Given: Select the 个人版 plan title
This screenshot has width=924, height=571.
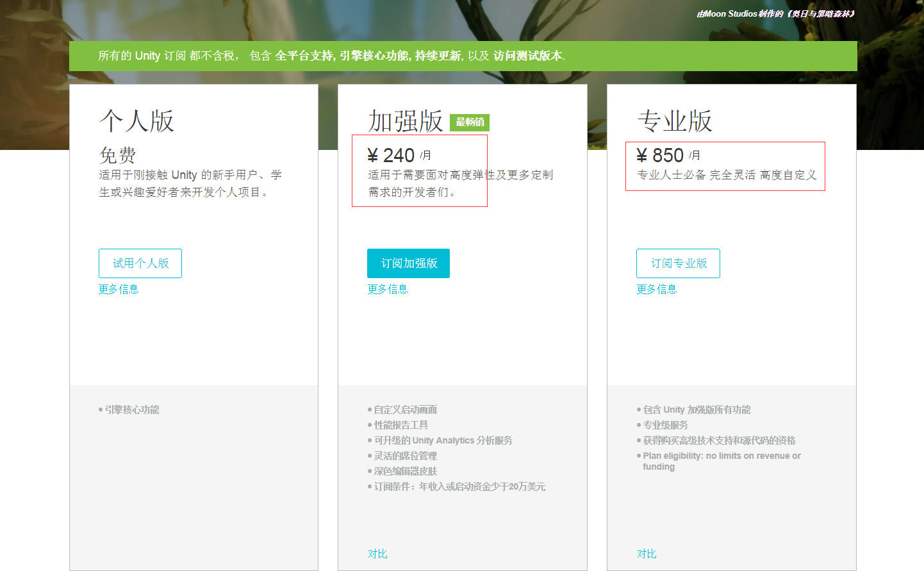Looking at the screenshot, I should [136, 120].
